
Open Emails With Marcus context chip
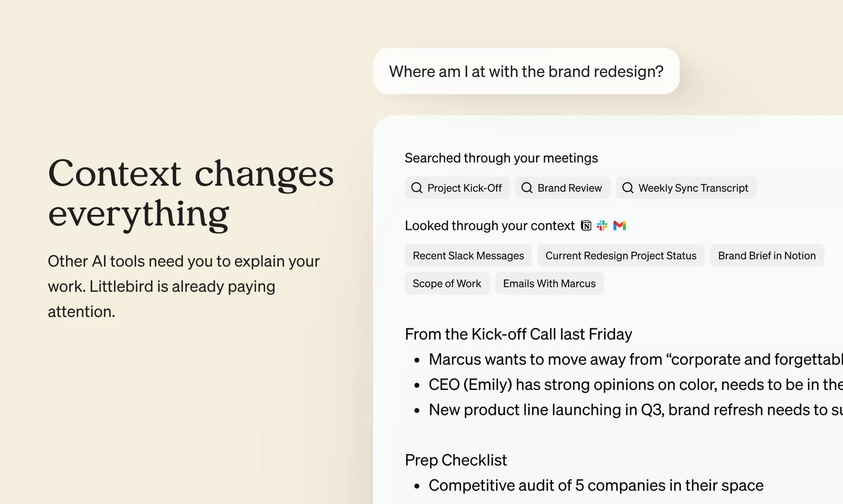[549, 283]
